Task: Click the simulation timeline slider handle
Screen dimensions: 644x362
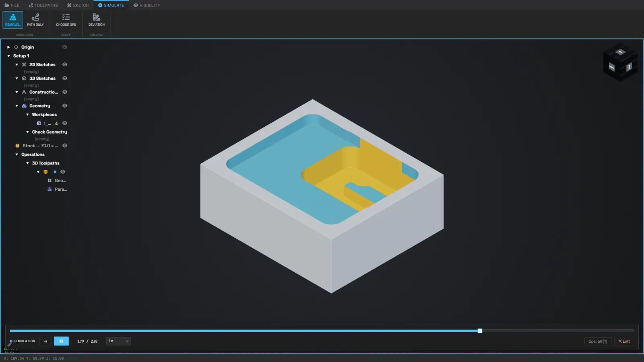Action: tap(480, 331)
